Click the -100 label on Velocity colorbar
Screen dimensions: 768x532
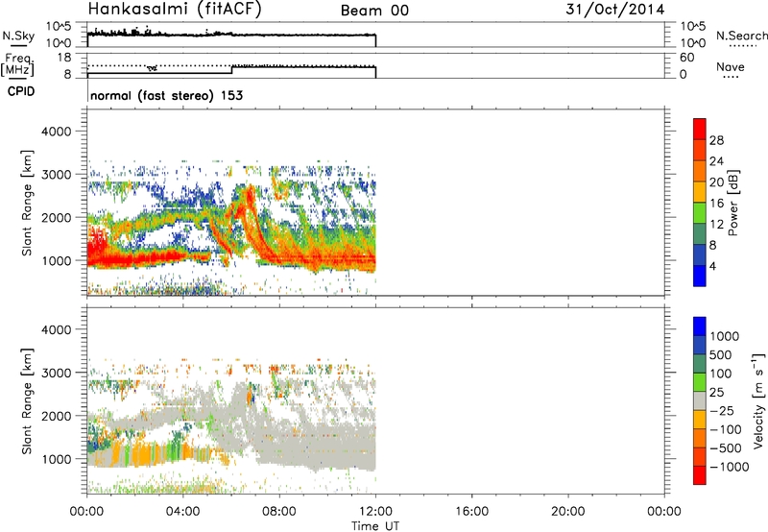tap(726, 429)
